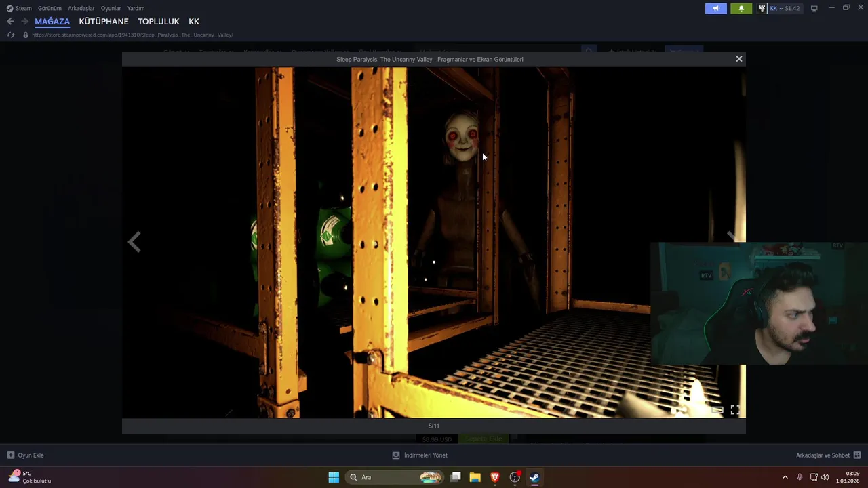Enter Big Picture mode via the monitor icon
Screen dimensions: 868x488
pos(814,8)
